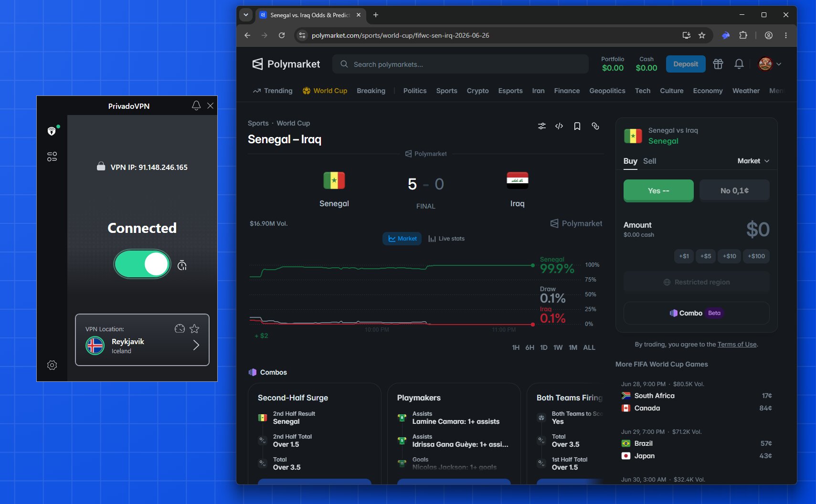Close the PrivadoVPN panel
Viewport: 816px width, 504px height.
(x=210, y=105)
